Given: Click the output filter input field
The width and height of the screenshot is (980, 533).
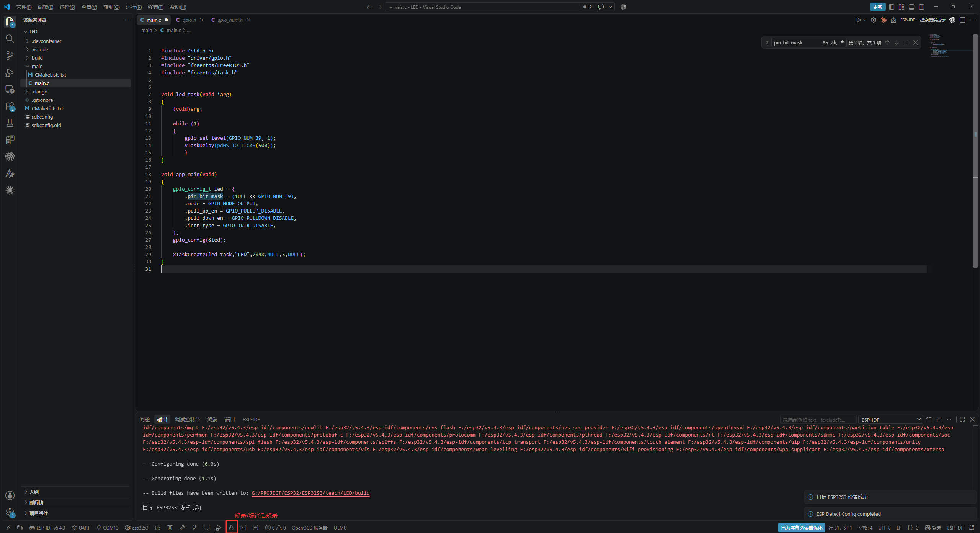Looking at the screenshot, I should [x=818, y=420].
